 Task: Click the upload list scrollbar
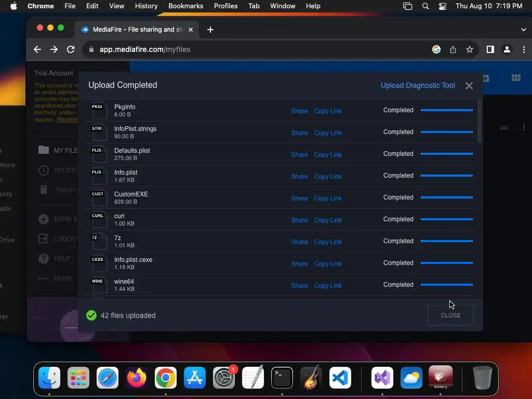[x=480, y=122]
